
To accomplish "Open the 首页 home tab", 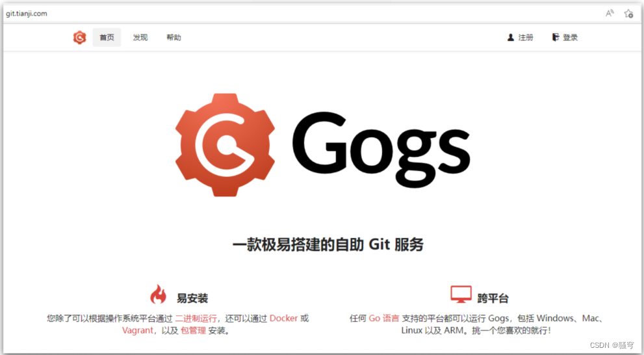I will [x=107, y=38].
